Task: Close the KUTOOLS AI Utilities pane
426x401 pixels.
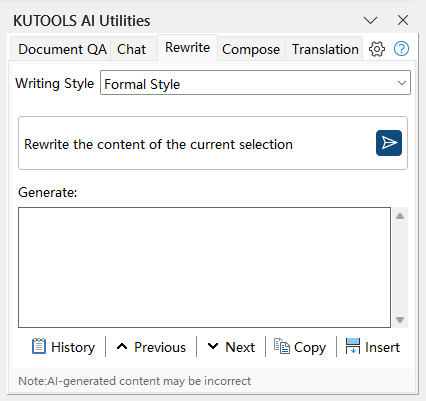Action: pos(403,20)
